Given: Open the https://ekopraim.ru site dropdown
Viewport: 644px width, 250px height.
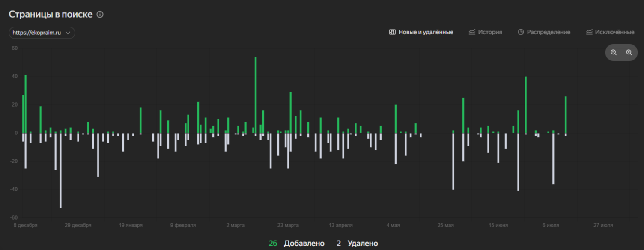Looking at the screenshot, I should tap(42, 33).
